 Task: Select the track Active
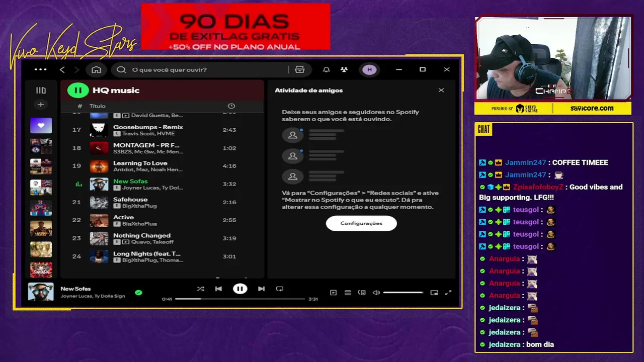point(162,220)
